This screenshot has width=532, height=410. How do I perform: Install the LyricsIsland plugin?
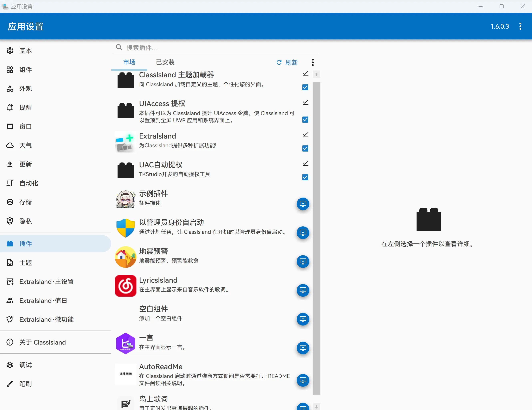pyautogui.click(x=303, y=290)
